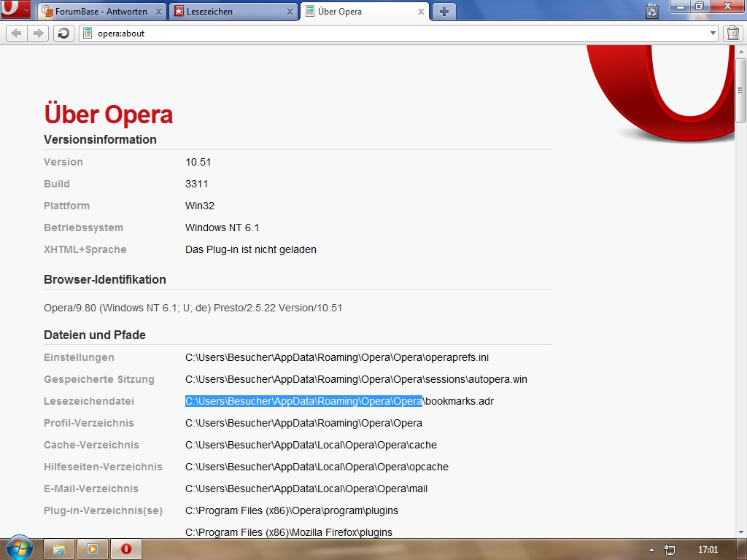747x560 pixels.
Task: Minimize the Opera window
Action: point(681,6)
